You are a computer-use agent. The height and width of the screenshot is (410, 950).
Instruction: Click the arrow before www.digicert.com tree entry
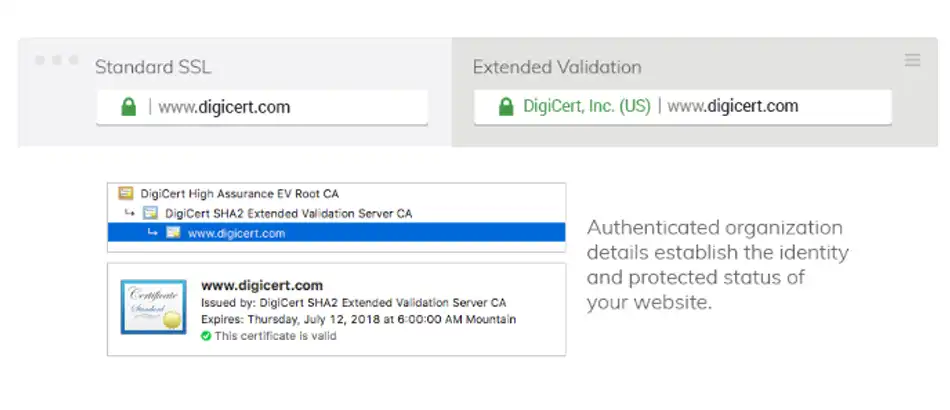coord(153,232)
